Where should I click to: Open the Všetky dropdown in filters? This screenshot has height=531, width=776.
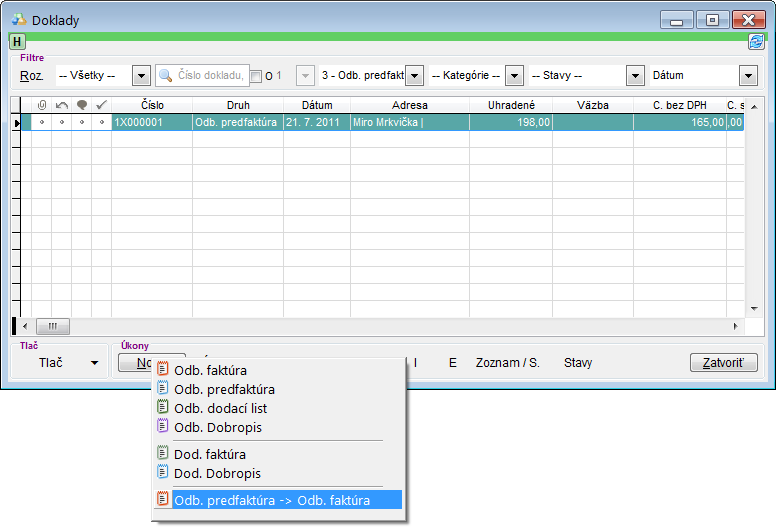(x=141, y=76)
